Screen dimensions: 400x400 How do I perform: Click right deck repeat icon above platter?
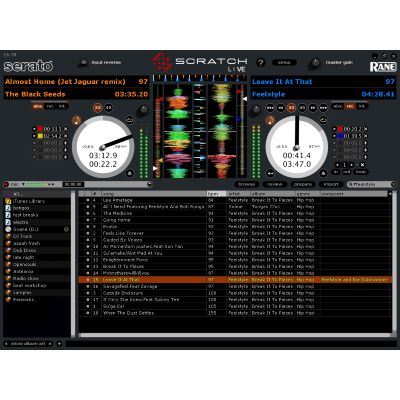pos(323,120)
